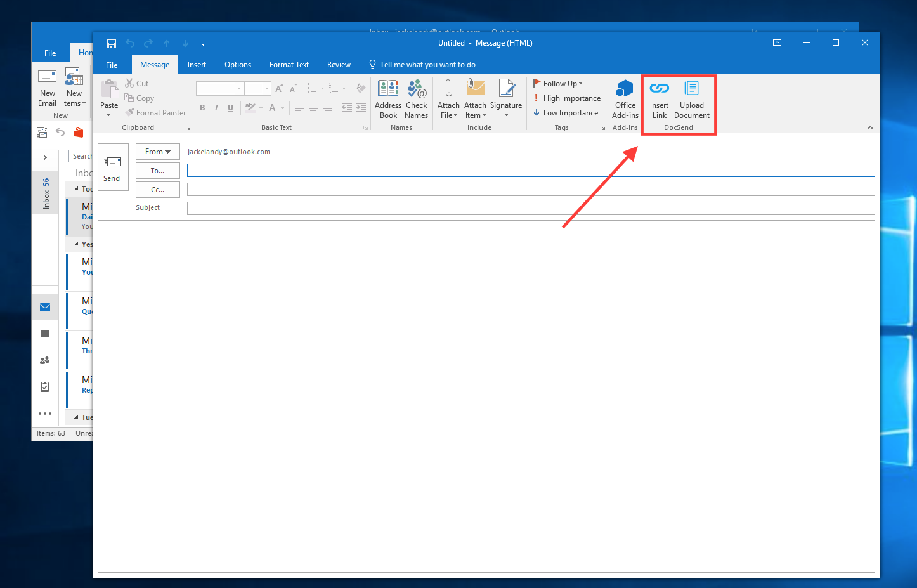Center align text
Screen dimensions: 917x588
pyautogui.click(x=313, y=108)
